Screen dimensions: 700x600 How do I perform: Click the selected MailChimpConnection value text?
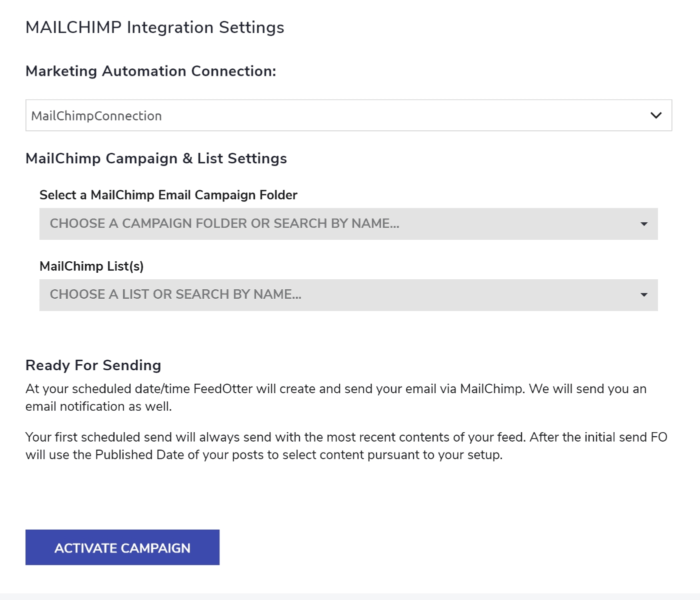pyautogui.click(x=96, y=116)
